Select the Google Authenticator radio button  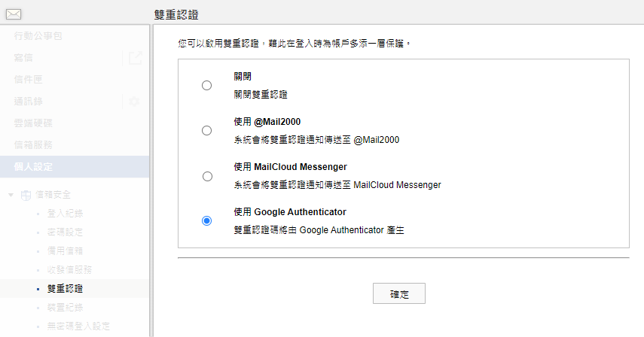(x=206, y=221)
